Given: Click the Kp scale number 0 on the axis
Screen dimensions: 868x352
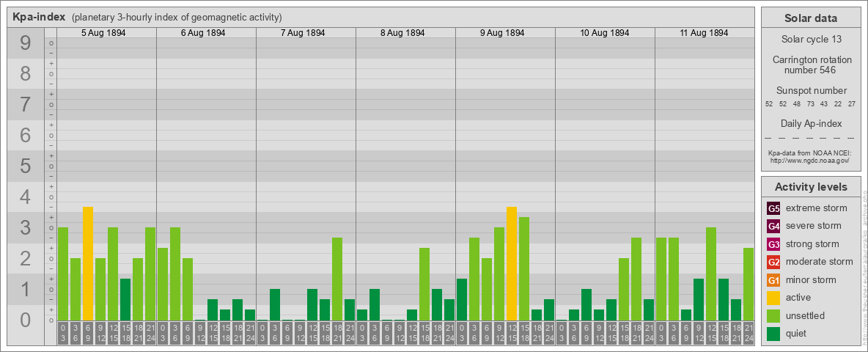Looking at the screenshot, I should point(25,320).
